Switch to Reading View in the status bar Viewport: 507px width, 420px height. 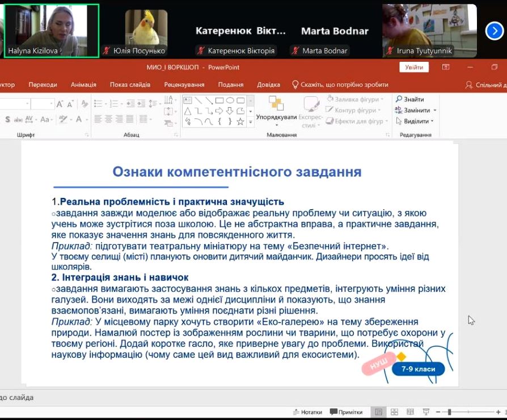pyautogui.click(x=409, y=411)
